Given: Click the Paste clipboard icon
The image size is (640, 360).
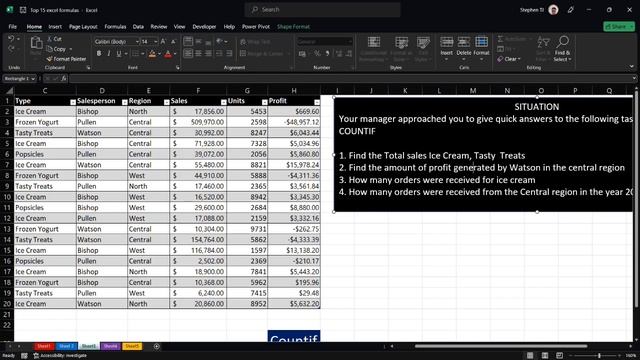Looking at the screenshot, I should (36, 44).
